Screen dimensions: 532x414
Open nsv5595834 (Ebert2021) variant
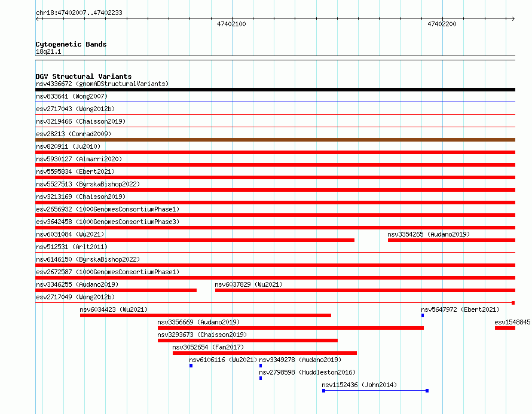(75, 171)
